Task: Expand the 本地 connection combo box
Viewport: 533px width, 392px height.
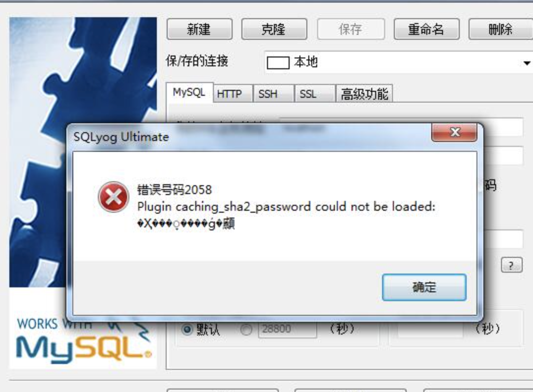Action: pos(398,62)
